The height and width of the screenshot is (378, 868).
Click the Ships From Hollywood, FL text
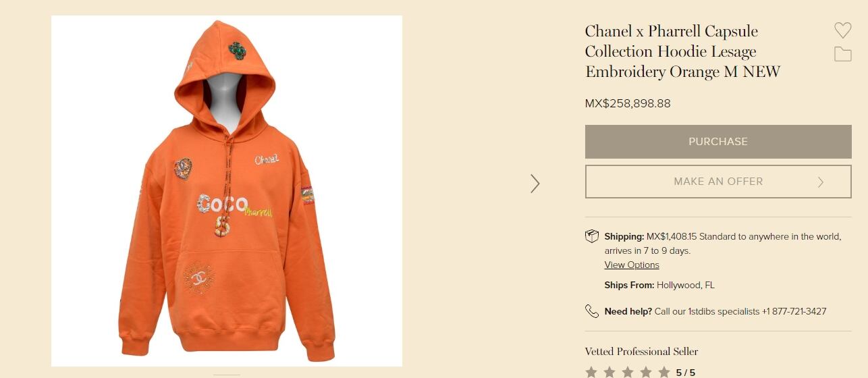659,285
